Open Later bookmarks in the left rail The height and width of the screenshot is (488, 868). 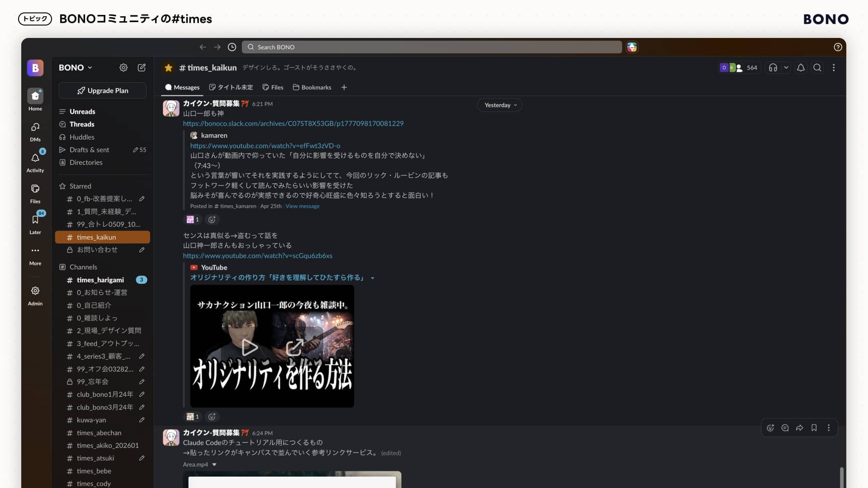coord(35,224)
